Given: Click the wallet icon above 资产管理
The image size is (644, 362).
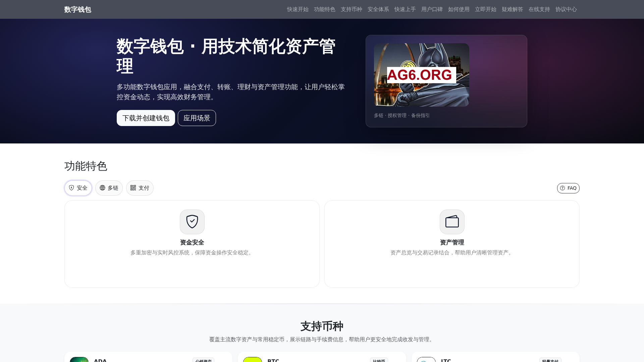Looking at the screenshot, I should (x=452, y=222).
